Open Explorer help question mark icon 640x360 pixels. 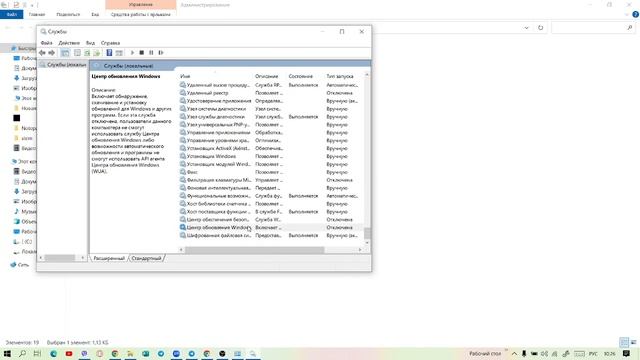(635, 14)
